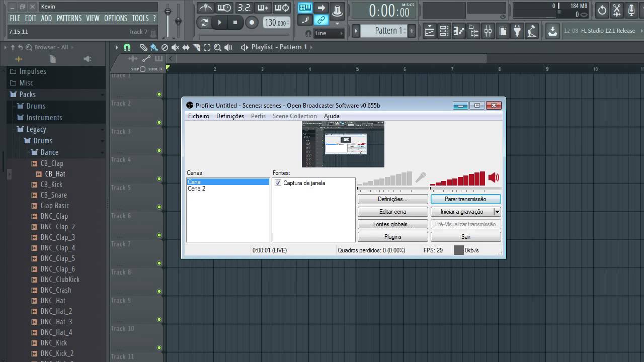Open the Iniciar a gravação dropdown arrow
644x362 pixels.
[497, 212]
